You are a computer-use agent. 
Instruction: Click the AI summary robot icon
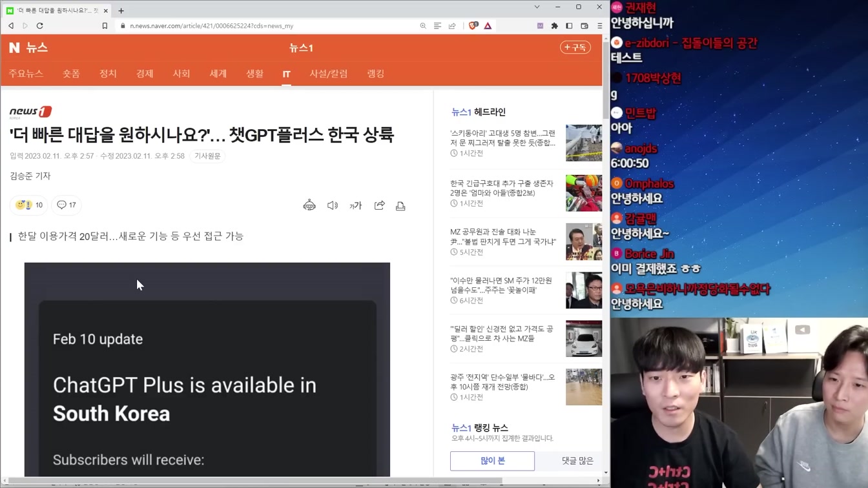click(309, 205)
